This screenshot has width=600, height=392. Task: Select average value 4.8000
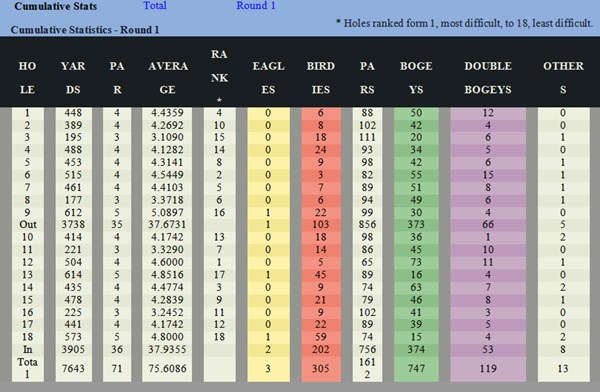tap(167, 337)
